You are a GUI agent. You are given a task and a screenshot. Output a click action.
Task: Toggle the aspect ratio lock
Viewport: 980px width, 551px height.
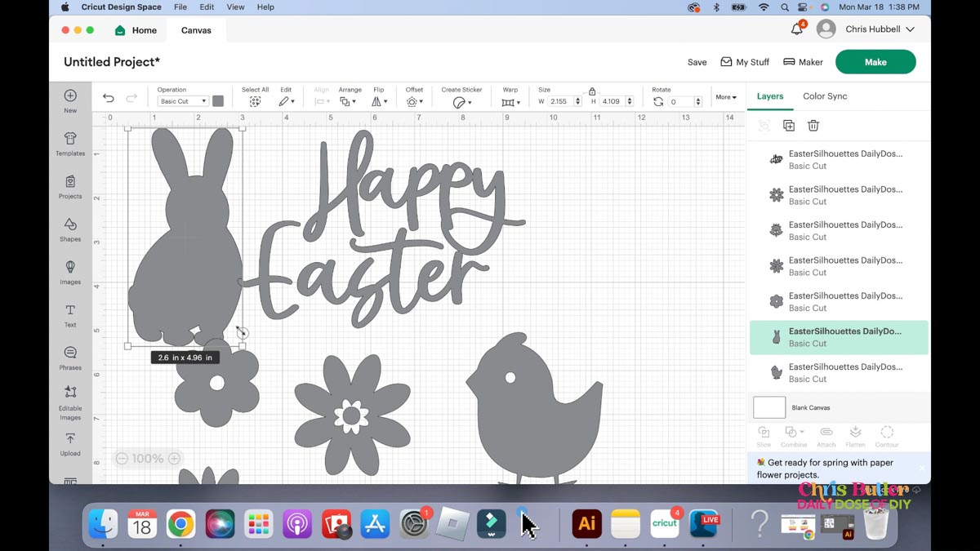[x=592, y=91]
